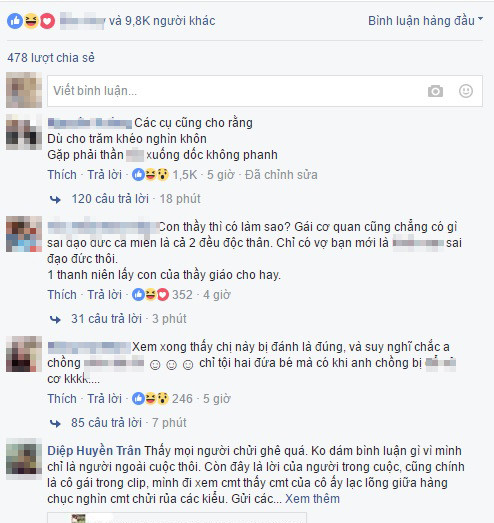Click the reply arrow beside 120 câu trả lời
Screen dimensions: 494x523
click(55, 199)
